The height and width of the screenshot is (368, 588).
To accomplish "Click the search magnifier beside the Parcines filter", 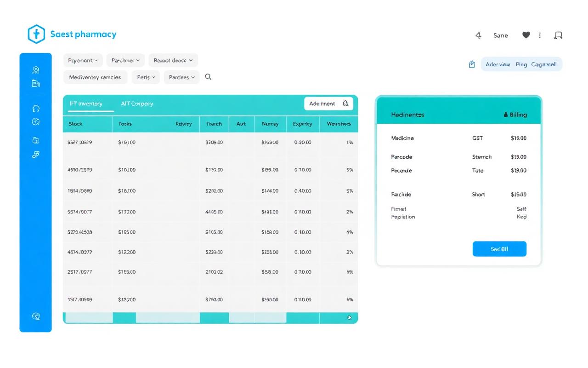I will pyautogui.click(x=208, y=77).
